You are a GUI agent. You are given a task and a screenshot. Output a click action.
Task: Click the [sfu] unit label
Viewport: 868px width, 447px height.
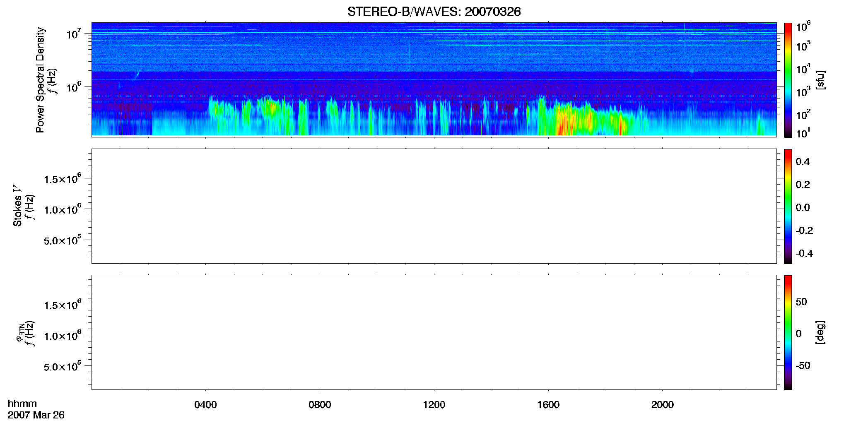point(820,80)
